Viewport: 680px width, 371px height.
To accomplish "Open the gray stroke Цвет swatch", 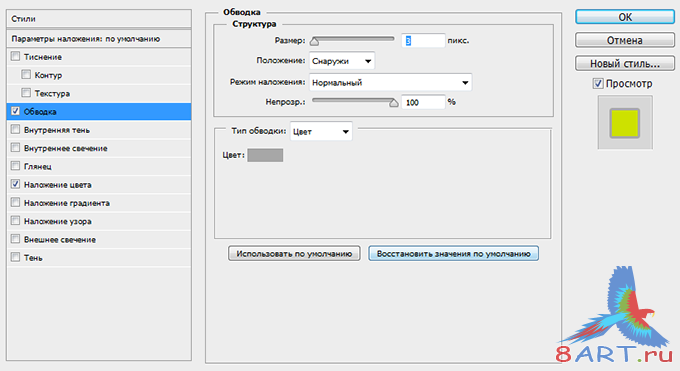I will tap(265, 155).
